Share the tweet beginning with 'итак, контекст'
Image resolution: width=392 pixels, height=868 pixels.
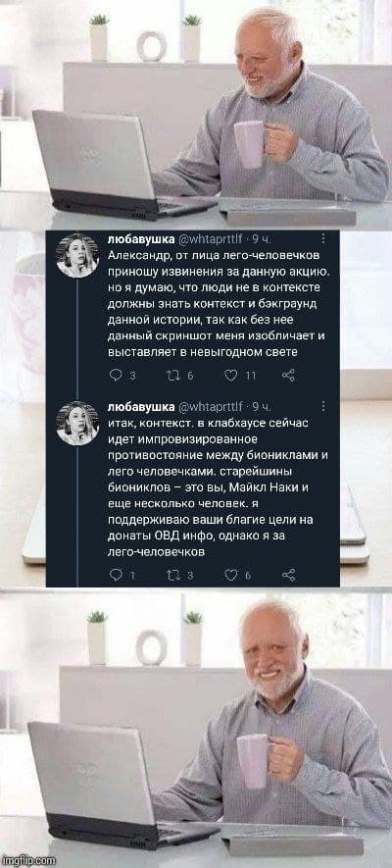[x=288, y=575]
